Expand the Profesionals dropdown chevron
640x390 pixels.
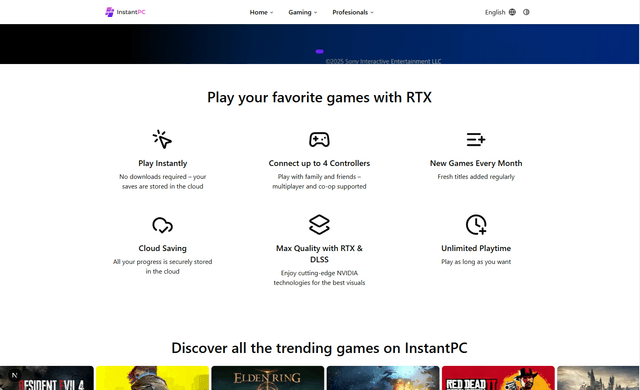[371, 13]
